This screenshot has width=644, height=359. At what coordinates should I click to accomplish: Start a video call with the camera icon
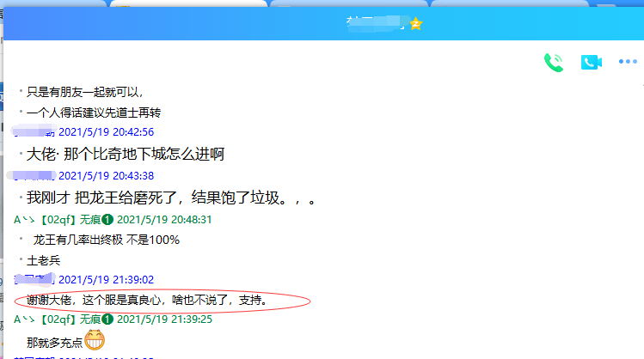[x=590, y=62]
